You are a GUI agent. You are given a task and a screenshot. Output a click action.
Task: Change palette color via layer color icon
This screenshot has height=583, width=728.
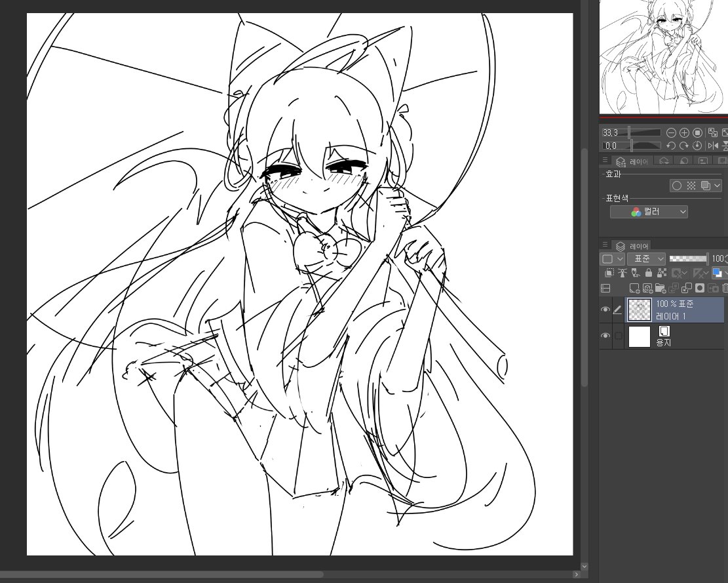coord(717,273)
